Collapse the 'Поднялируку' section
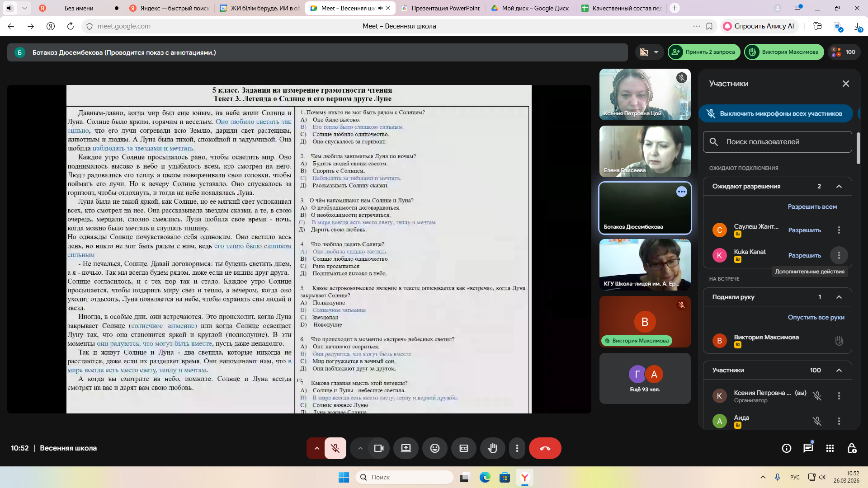The image size is (868, 488). [839, 297]
